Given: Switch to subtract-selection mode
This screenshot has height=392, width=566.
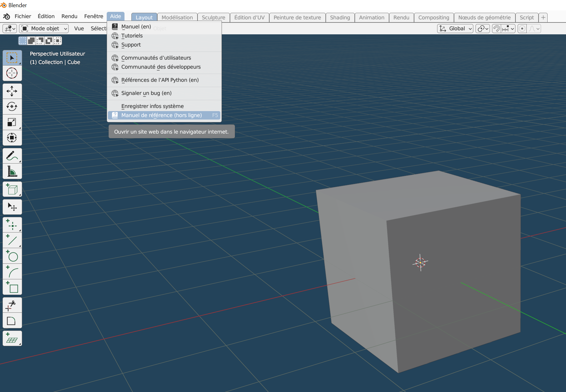Looking at the screenshot, I should [x=40, y=41].
